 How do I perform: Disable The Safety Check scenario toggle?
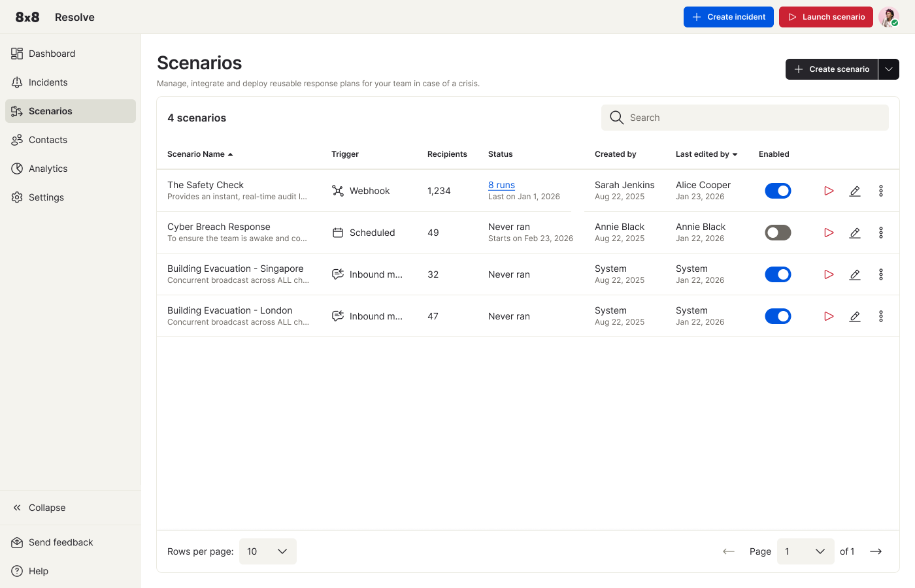pyautogui.click(x=778, y=191)
